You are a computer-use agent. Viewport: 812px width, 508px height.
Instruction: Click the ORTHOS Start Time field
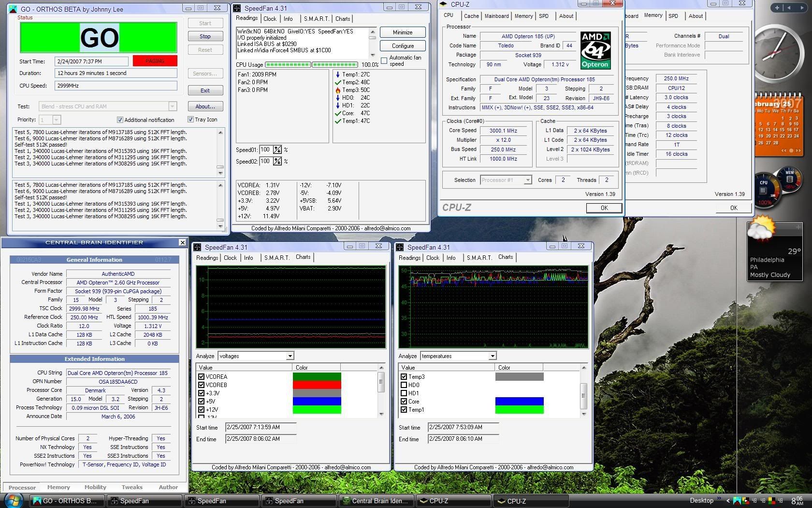(92, 61)
